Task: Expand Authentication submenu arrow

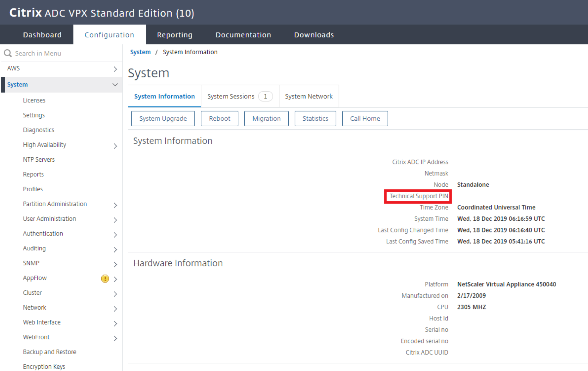Action: tap(115, 235)
